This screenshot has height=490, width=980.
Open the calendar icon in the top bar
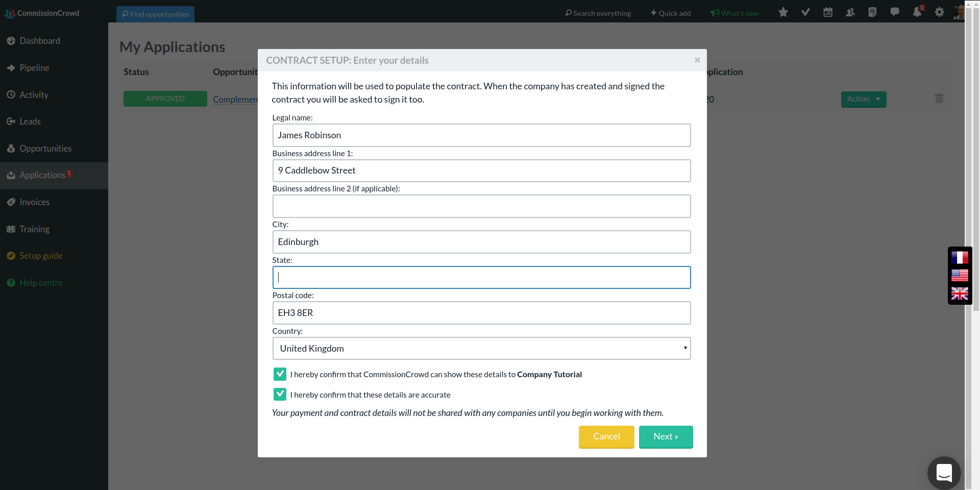[828, 13]
